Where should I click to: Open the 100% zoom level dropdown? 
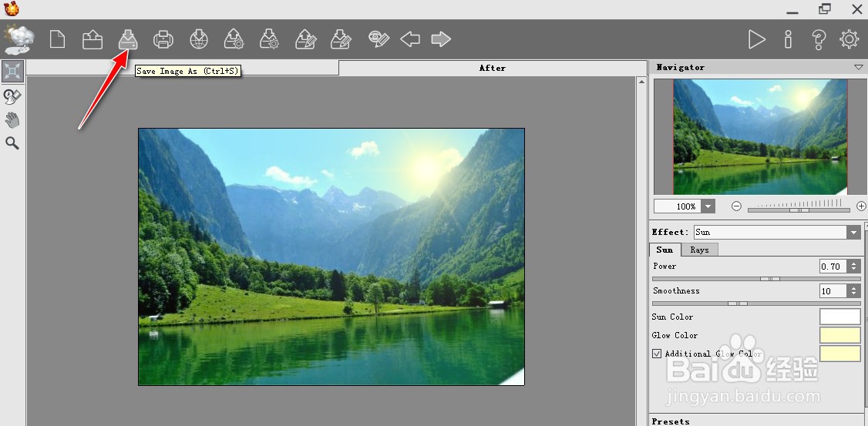[x=708, y=206]
